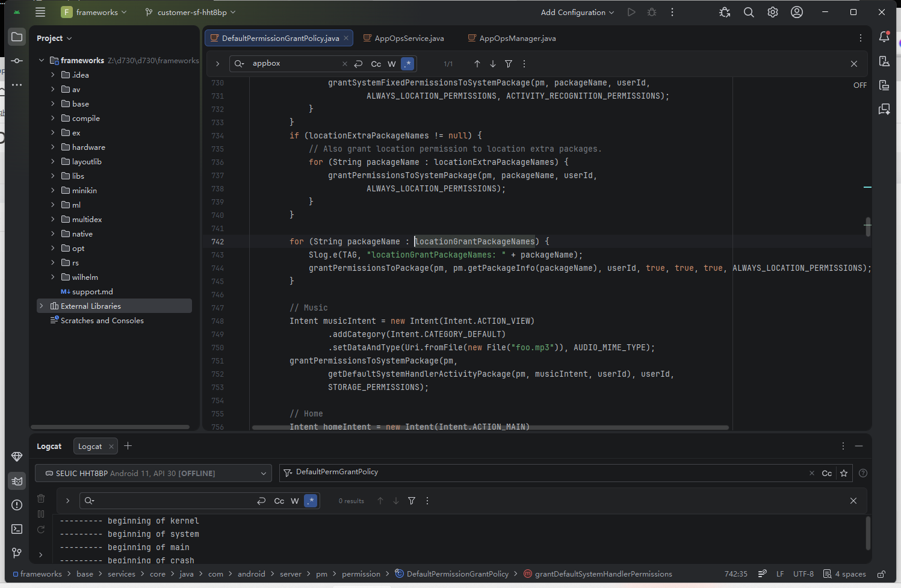This screenshot has height=588, width=901.
Task: Toggle match case in editor search
Action: coord(376,64)
